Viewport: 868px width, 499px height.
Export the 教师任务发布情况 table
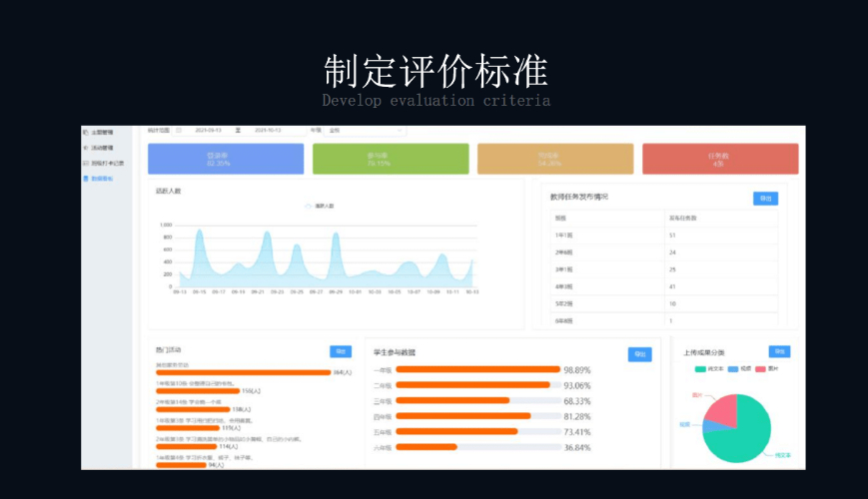pos(765,199)
